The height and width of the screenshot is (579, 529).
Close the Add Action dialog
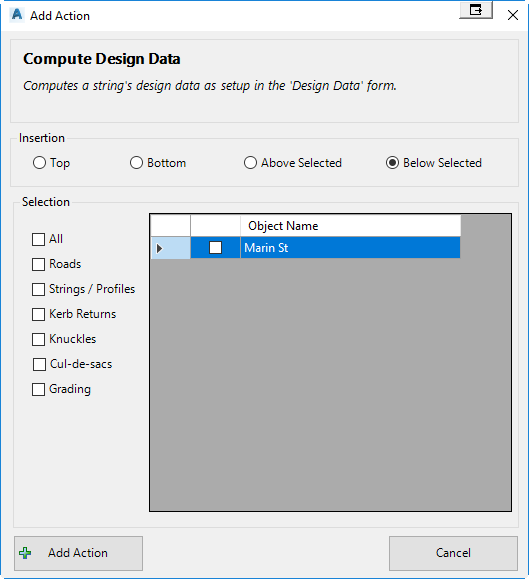tap(513, 15)
